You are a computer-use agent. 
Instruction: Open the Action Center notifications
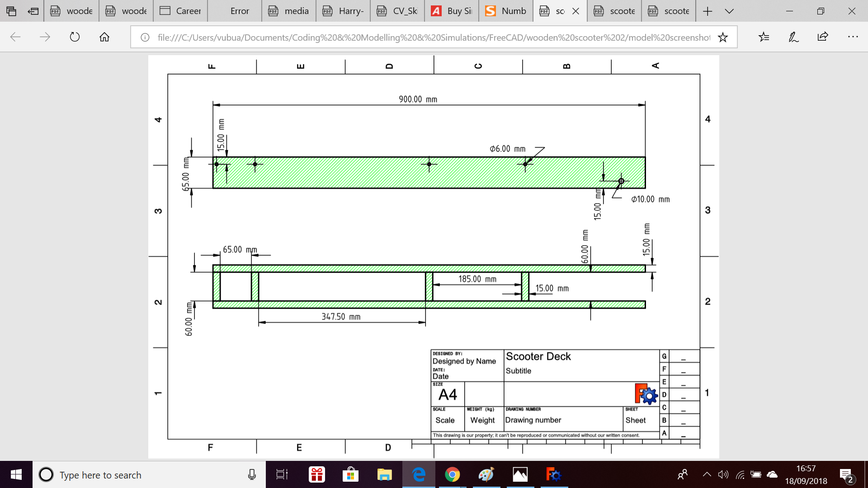click(x=847, y=475)
